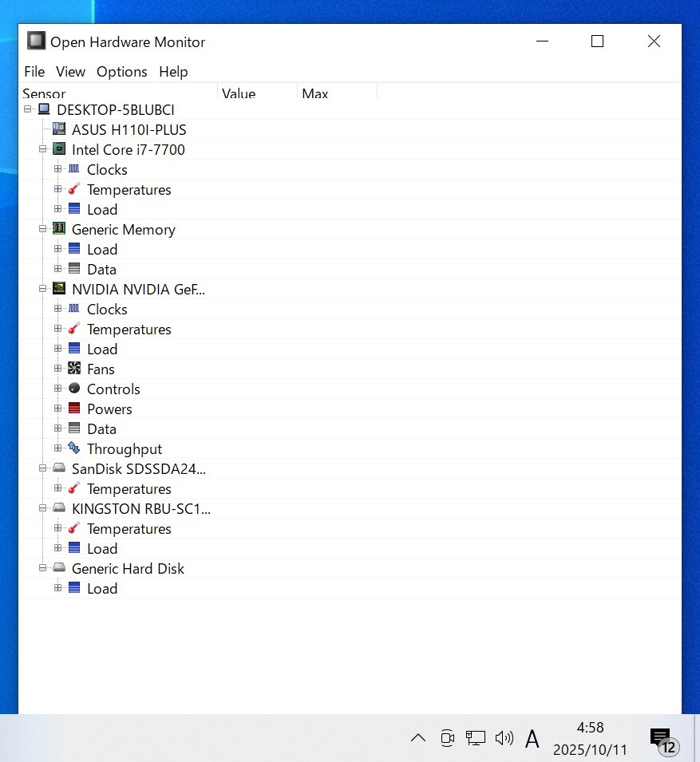Image resolution: width=700 pixels, height=762 pixels.
Task: Expand Throughput under NVIDIA GPU
Action: pos(57,448)
